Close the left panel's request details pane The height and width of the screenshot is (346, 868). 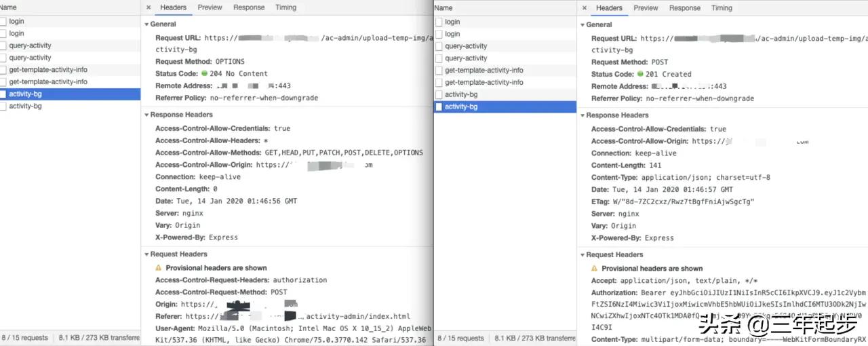[x=149, y=7]
